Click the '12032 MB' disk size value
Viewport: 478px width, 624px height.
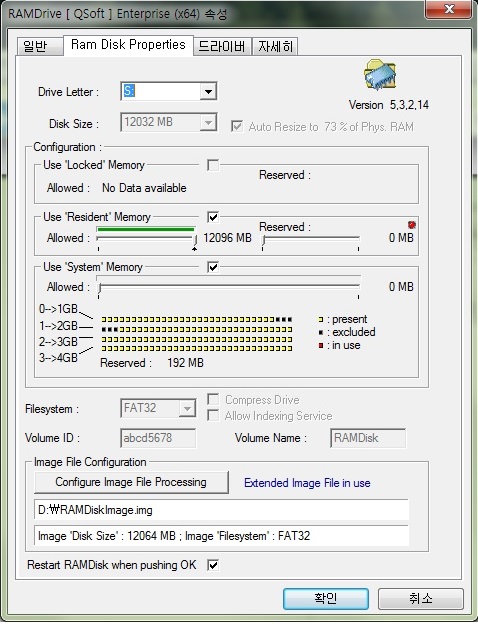(148, 122)
